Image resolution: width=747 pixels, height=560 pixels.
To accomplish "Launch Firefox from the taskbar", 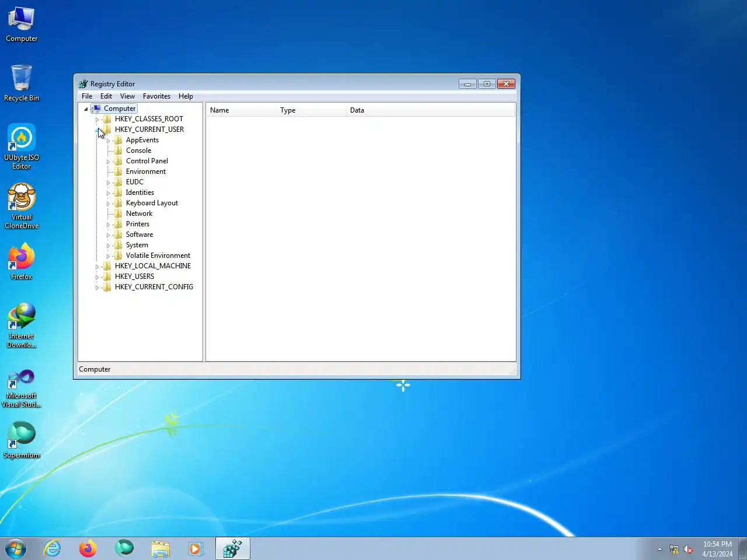I will pos(88,548).
